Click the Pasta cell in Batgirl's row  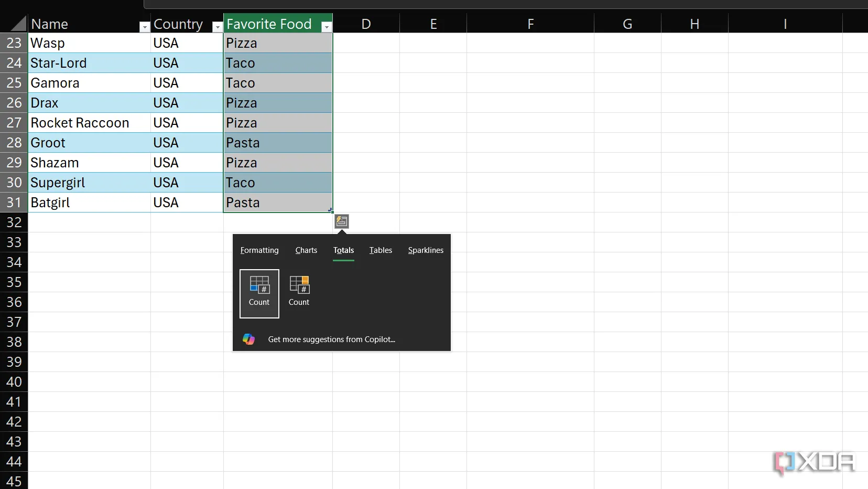click(278, 203)
